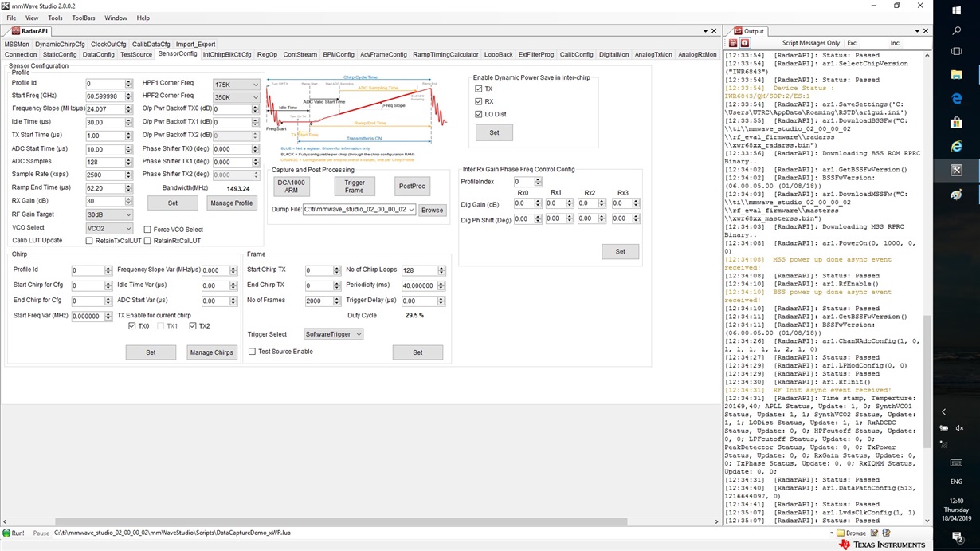Image resolution: width=980 pixels, height=551 pixels.
Task: Open the BPMConfig tab
Action: click(339, 55)
